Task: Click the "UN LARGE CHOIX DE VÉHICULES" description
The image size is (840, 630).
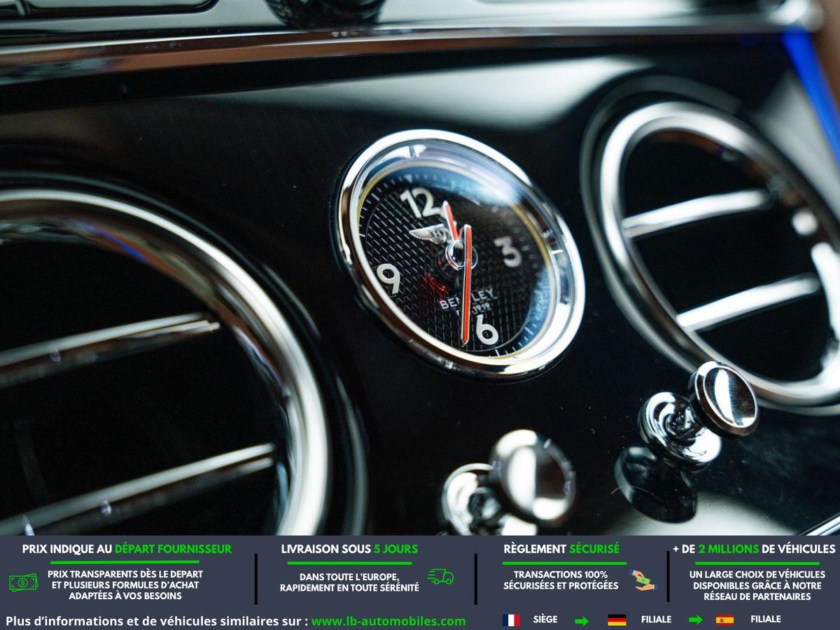Action: (757, 585)
